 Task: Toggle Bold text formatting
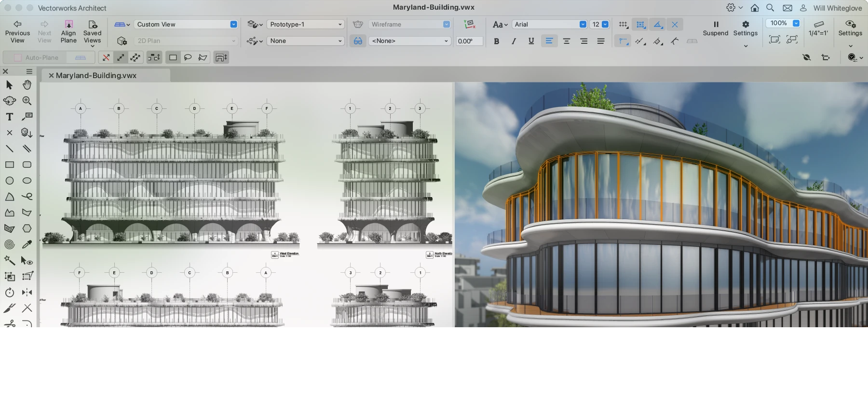coord(496,41)
